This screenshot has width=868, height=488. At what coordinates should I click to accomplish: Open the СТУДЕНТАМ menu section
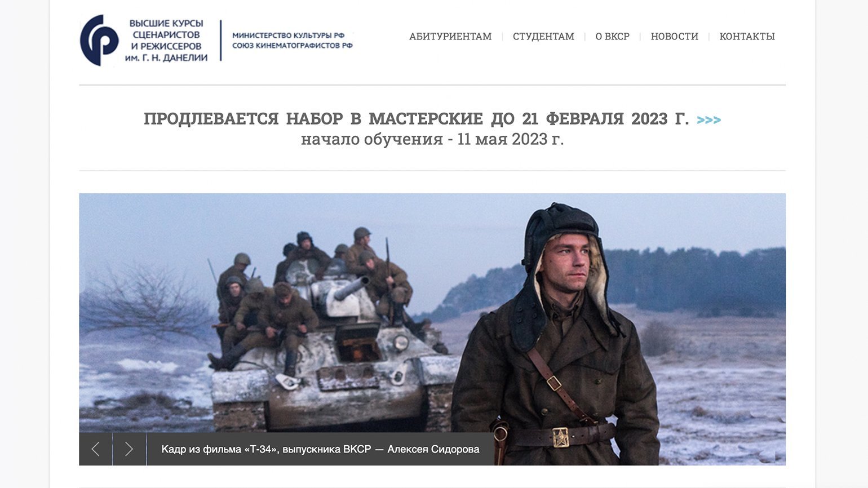(543, 36)
